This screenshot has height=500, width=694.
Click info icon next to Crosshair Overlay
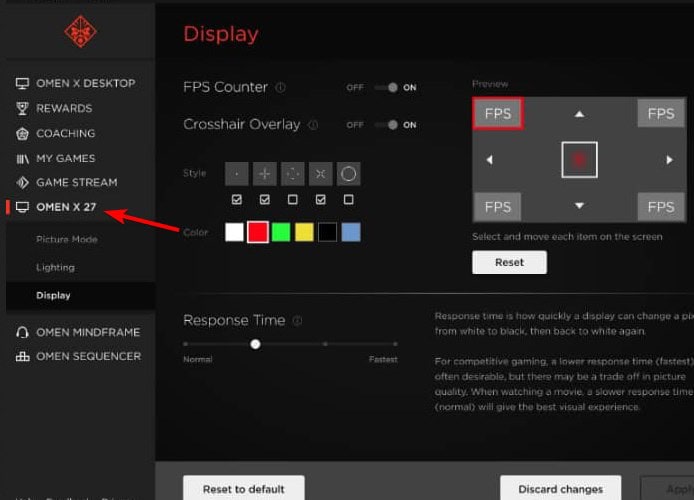(313, 125)
